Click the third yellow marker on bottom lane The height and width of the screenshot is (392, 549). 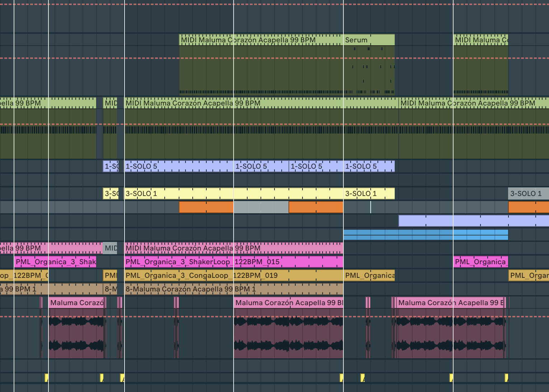122,378
